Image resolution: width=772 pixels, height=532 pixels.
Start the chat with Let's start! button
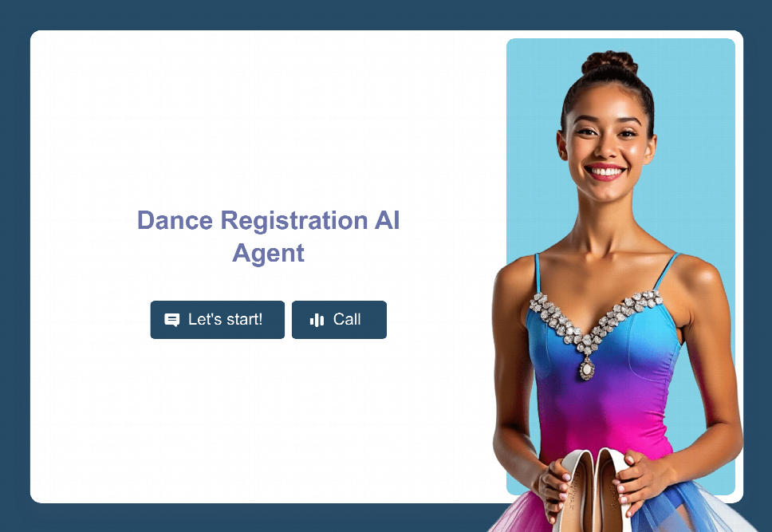(x=217, y=320)
